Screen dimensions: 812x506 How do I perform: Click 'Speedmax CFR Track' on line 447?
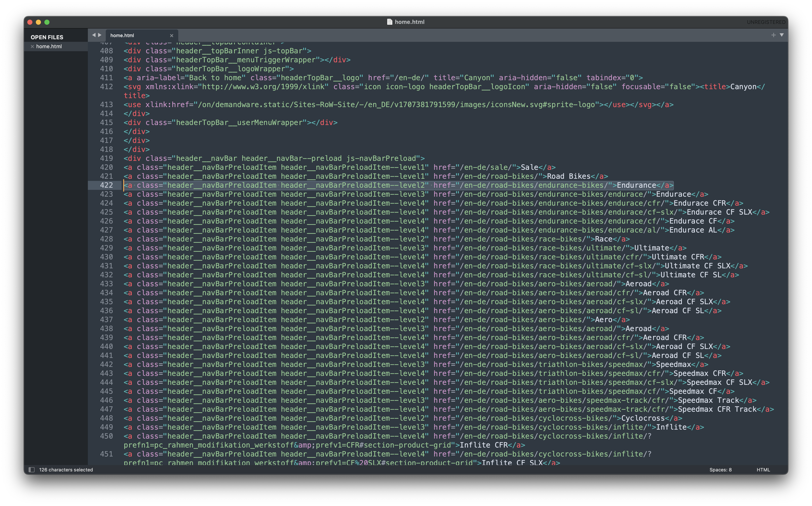coord(717,409)
